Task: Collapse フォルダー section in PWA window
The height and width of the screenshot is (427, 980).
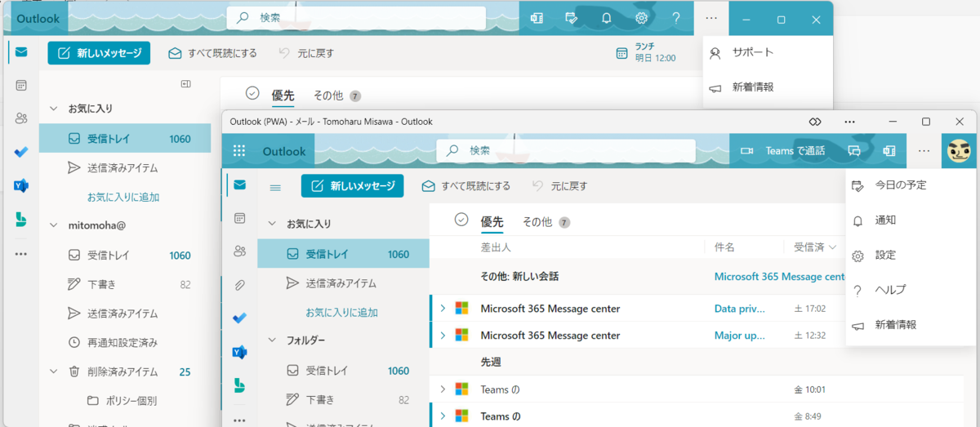Action: click(x=273, y=340)
